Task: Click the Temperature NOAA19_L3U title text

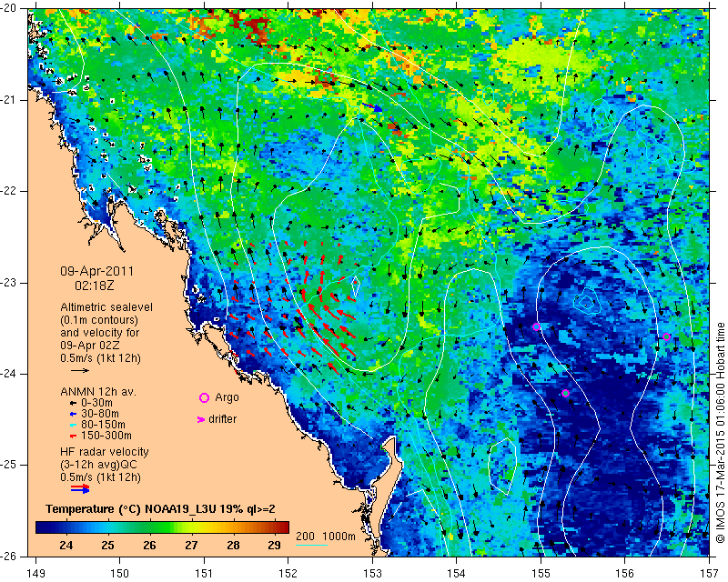Action: [x=161, y=509]
